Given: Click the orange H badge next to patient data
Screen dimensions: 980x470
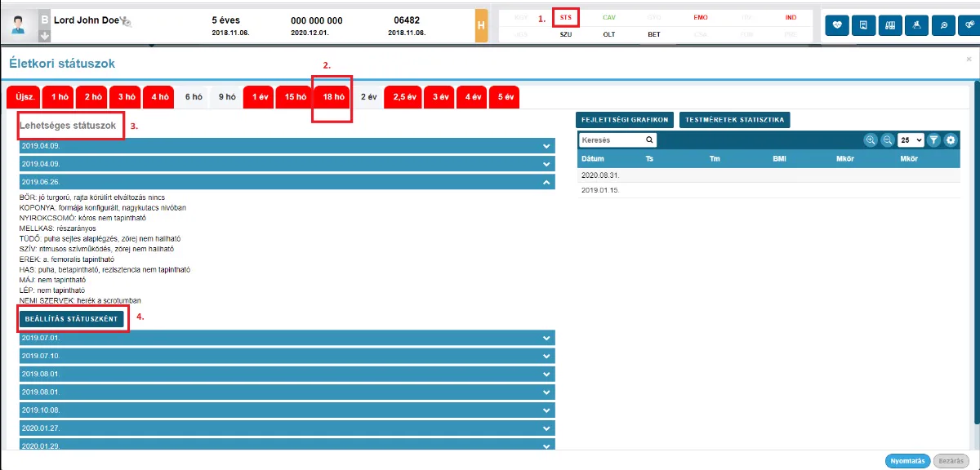Looking at the screenshot, I should 481,26.
